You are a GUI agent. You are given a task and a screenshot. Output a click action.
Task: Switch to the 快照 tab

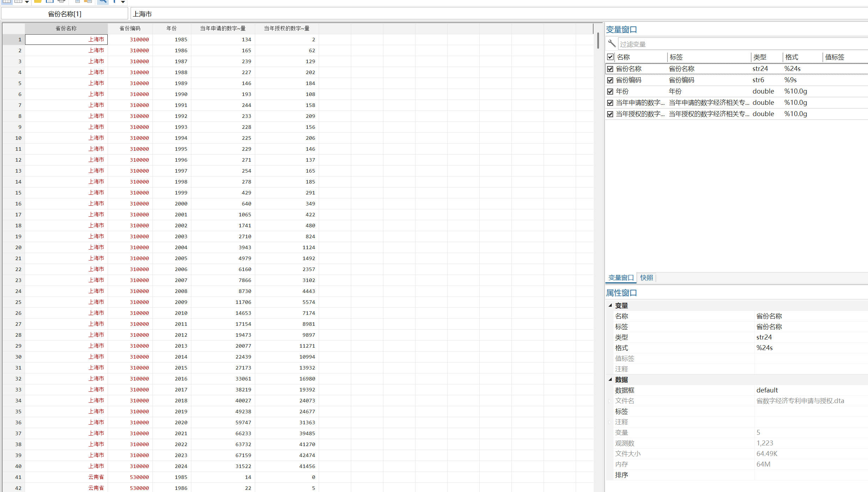pos(646,278)
